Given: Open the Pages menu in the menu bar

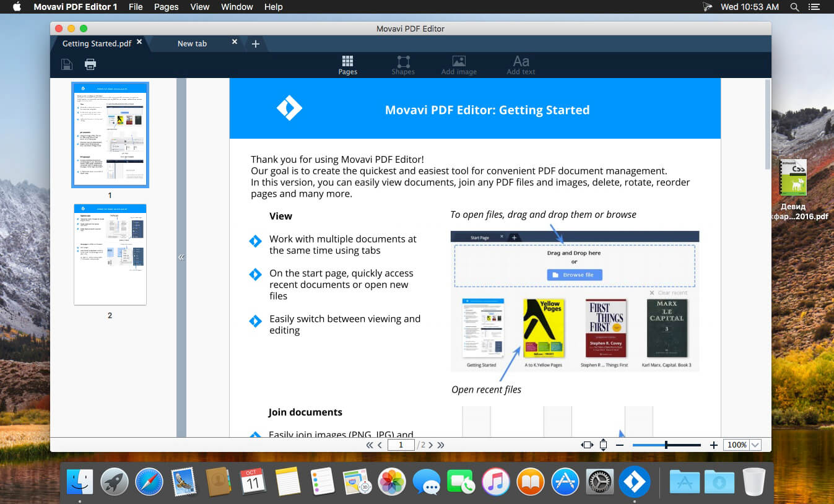Looking at the screenshot, I should tap(165, 7).
